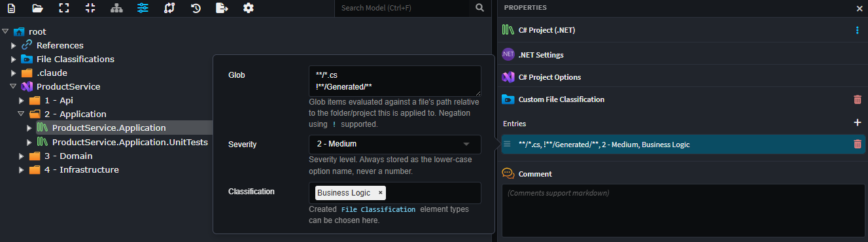
Task: Select the ProductService solution item
Action: 68,86
